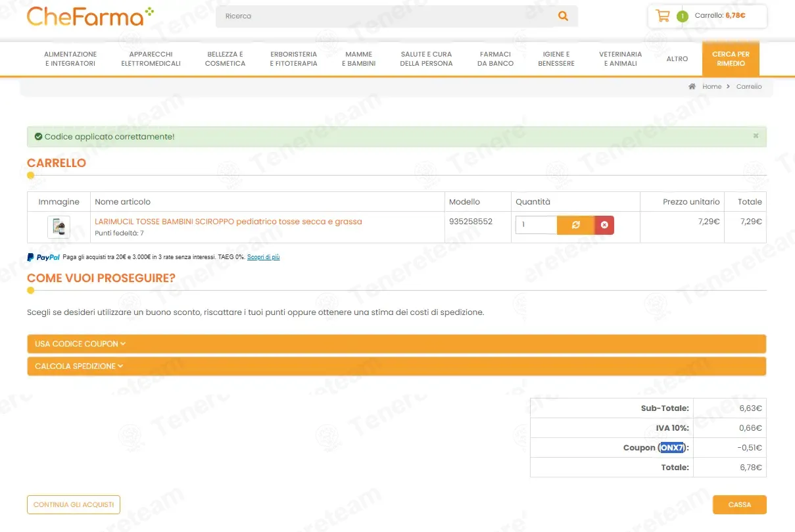Proceed with the Cassa button
The image size is (795, 532).
[739, 505]
